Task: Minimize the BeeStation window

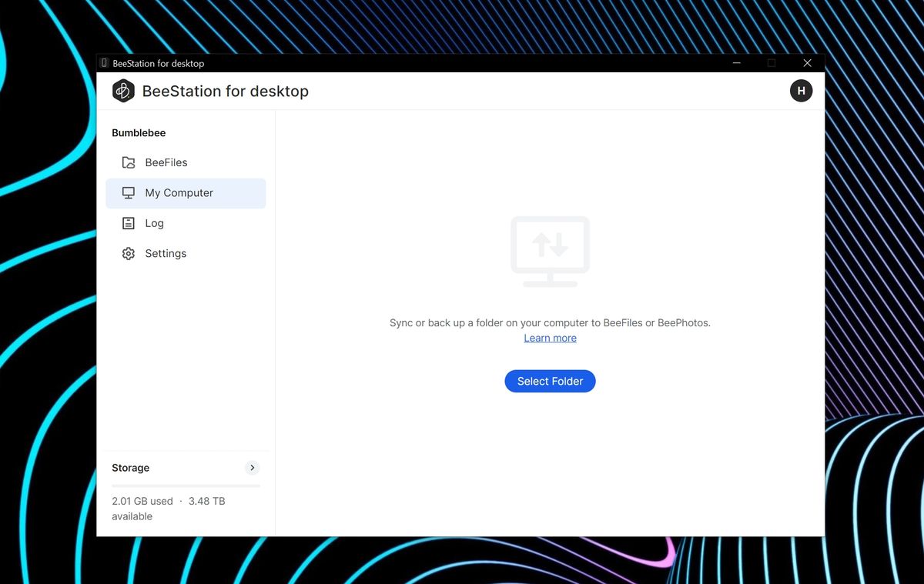Action: 736,62
